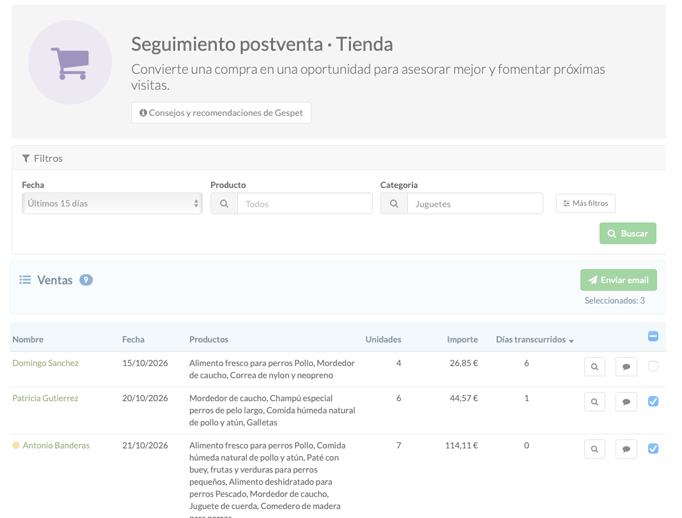This screenshot has height=518, width=682.
Task: Click the Ventas count badge 9
Action: pos(86,280)
